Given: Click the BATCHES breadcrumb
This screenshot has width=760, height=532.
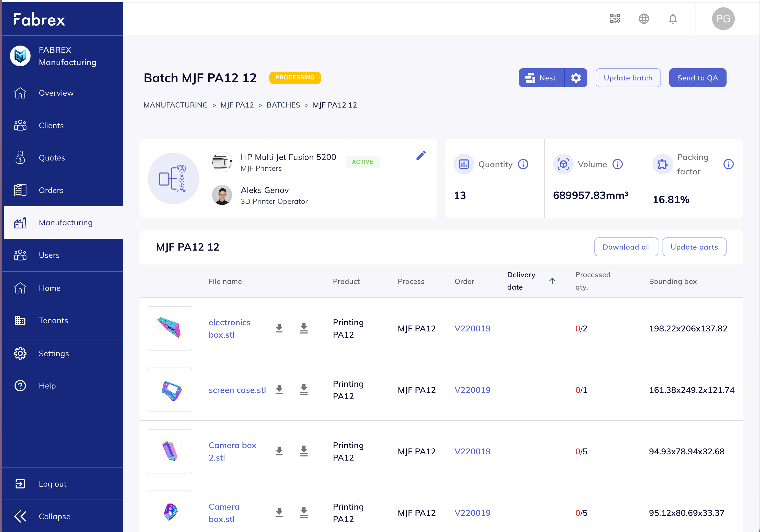Looking at the screenshot, I should click(283, 105).
